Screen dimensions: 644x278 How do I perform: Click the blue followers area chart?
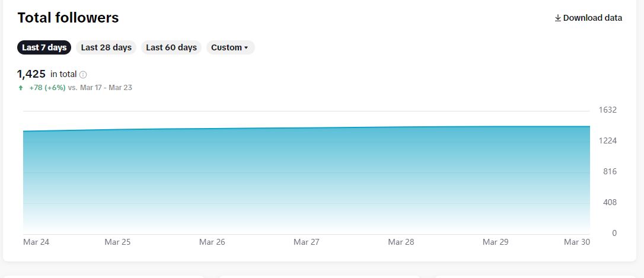[x=307, y=181]
